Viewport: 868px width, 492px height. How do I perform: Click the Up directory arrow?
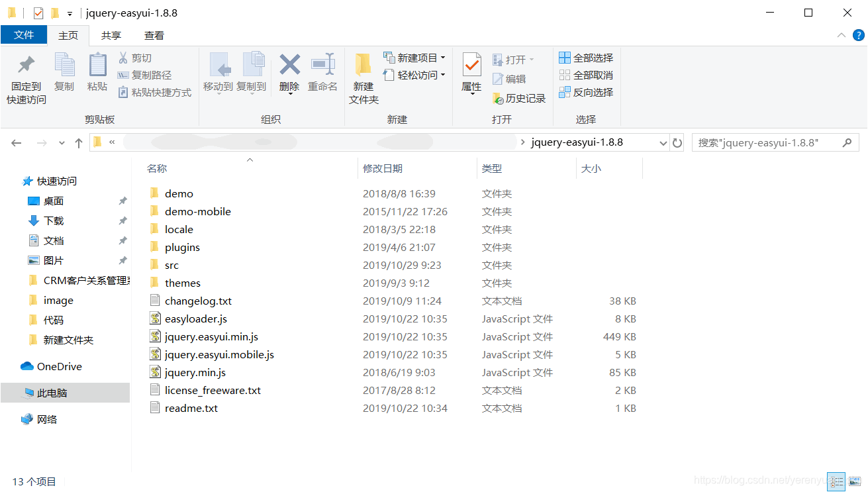[79, 142]
